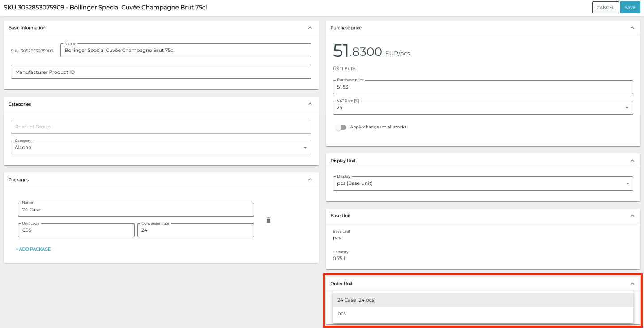Click ADD PACKAGE to create new package
Image resolution: width=644 pixels, height=328 pixels.
tap(33, 249)
